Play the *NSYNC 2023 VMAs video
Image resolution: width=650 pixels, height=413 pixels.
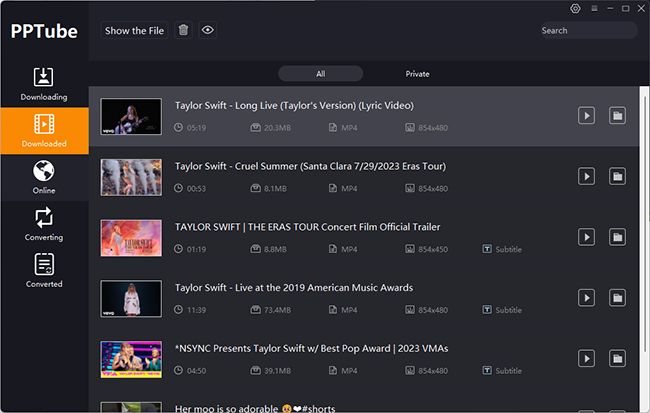[x=586, y=359]
